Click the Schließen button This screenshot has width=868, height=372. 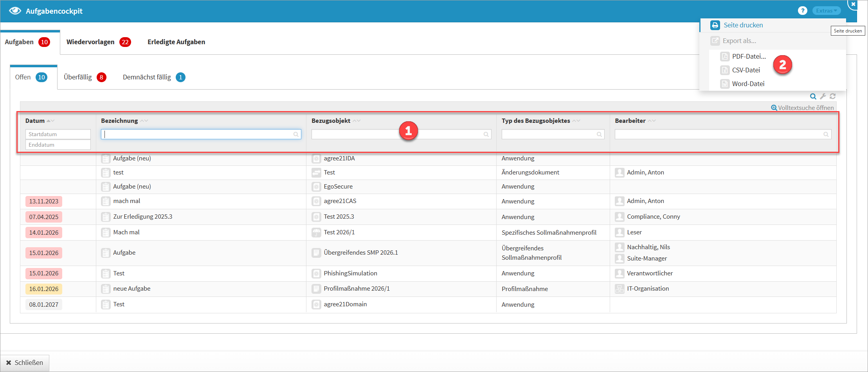25,363
